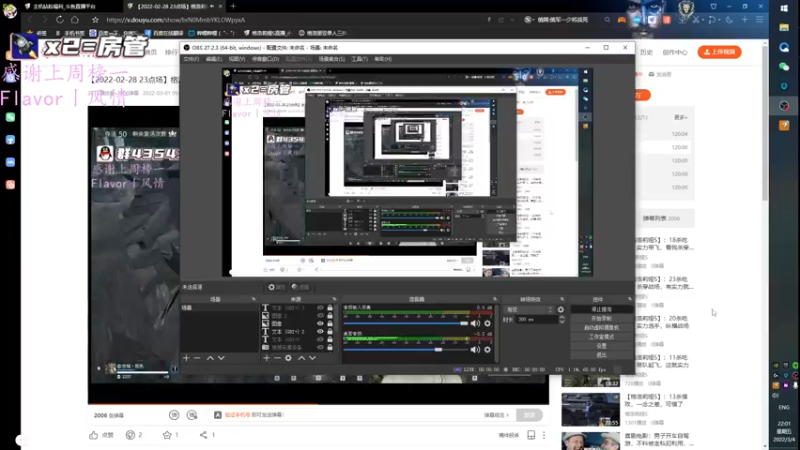
Task: Open source properties gear in sources toolbar
Action: pyautogui.click(x=288, y=358)
